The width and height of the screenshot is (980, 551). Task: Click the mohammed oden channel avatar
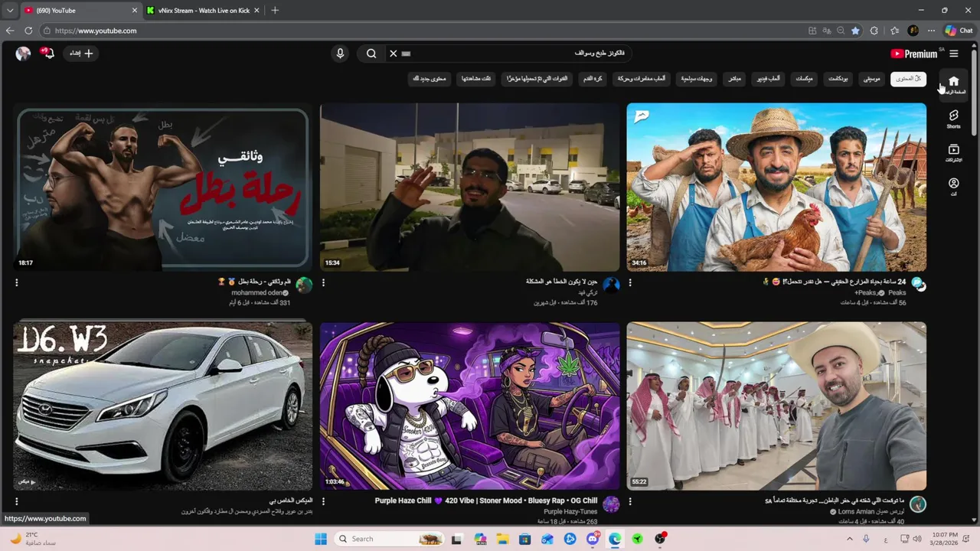tap(304, 285)
